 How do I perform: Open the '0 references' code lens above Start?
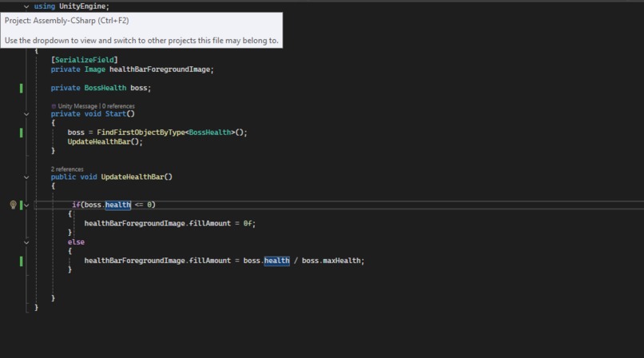click(118, 106)
